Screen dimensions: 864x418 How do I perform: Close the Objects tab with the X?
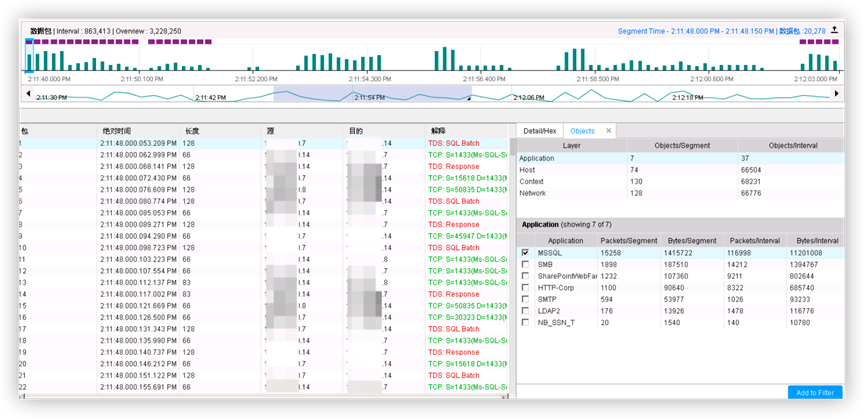[x=608, y=131]
